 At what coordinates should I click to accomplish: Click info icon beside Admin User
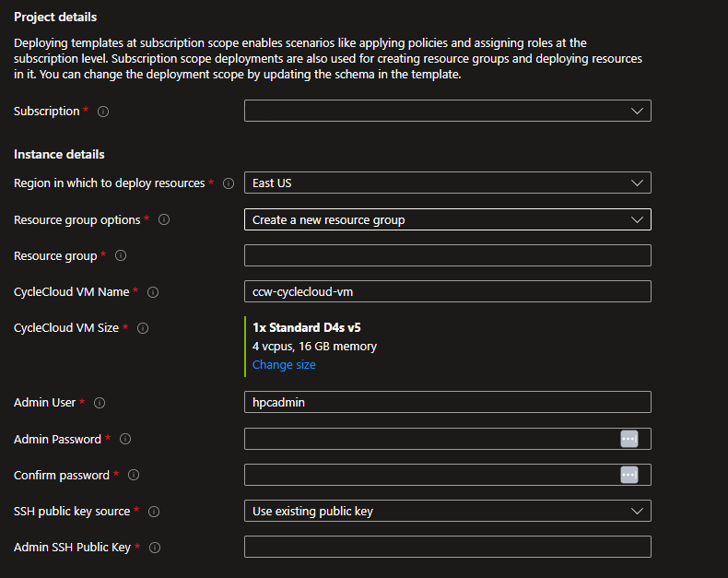point(100,403)
